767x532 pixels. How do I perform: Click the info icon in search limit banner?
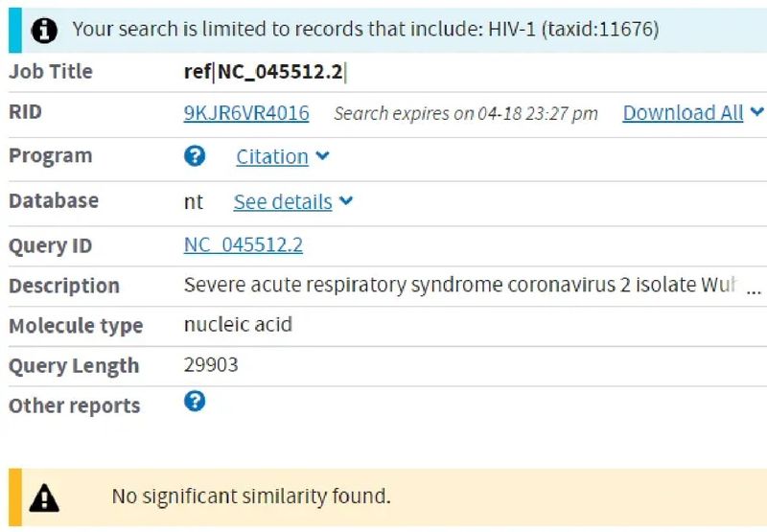(44, 31)
